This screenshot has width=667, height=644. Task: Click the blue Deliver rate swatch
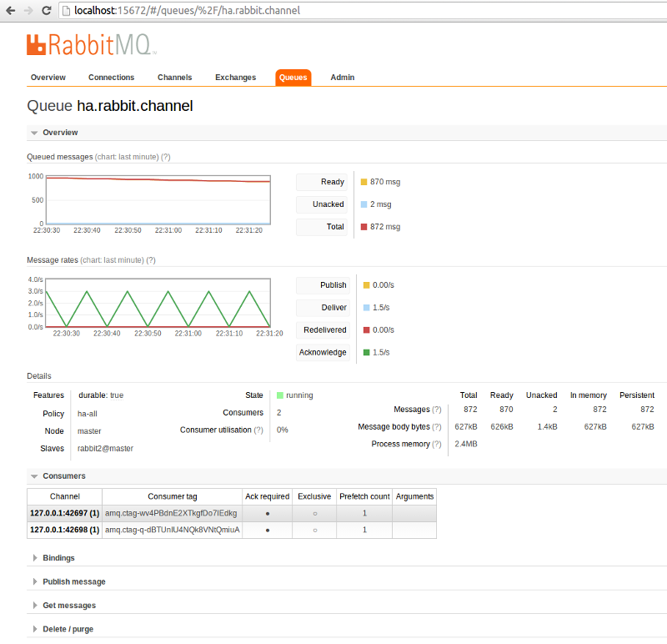click(x=367, y=308)
